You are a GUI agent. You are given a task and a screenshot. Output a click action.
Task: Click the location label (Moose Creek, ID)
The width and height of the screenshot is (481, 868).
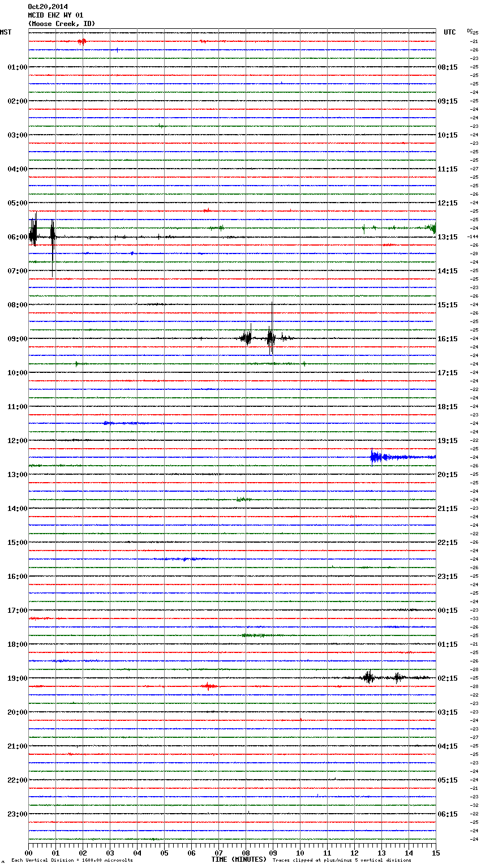(x=61, y=24)
